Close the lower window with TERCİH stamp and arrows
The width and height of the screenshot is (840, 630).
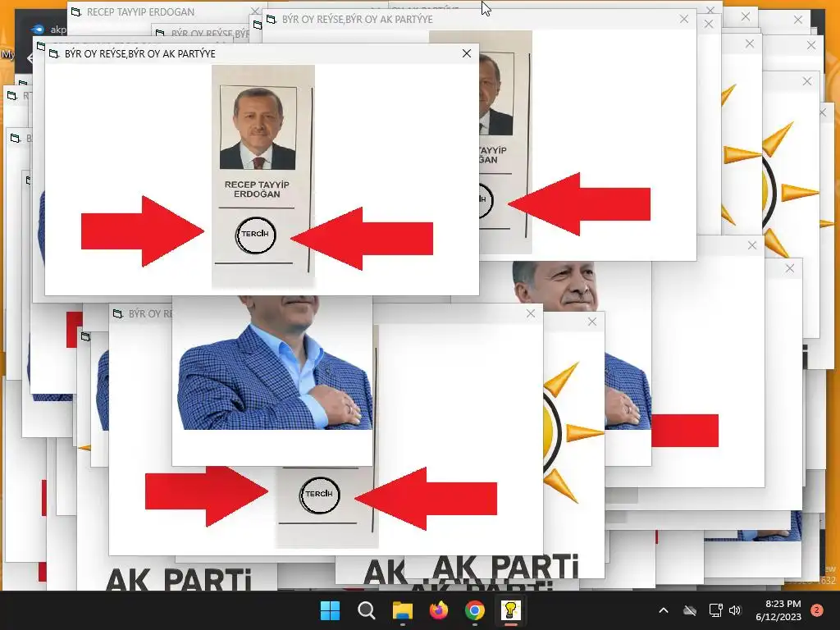coord(531,314)
